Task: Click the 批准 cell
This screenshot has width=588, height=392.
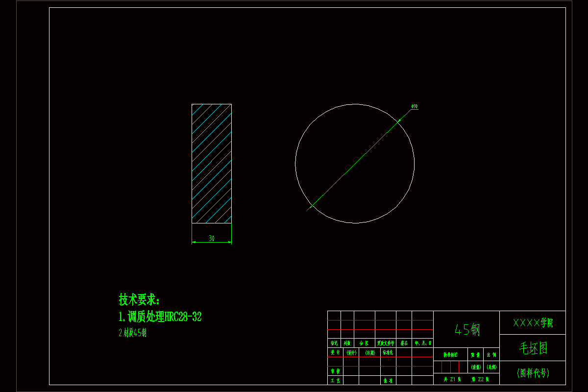Action: (388, 380)
